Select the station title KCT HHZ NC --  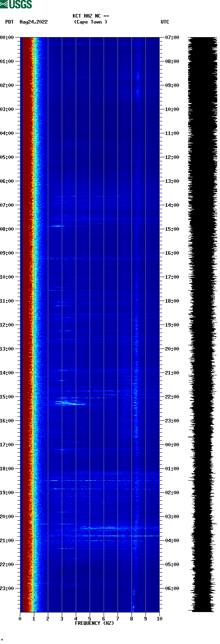(91, 16)
